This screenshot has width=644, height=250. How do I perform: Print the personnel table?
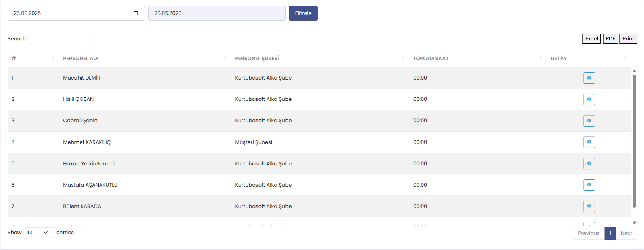coord(628,39)
